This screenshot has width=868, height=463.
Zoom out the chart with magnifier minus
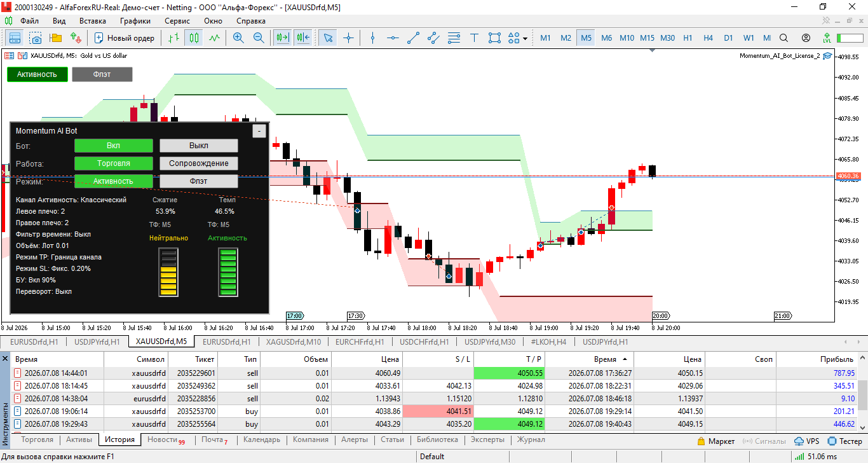pyautogui.click(x=259, y=38)
